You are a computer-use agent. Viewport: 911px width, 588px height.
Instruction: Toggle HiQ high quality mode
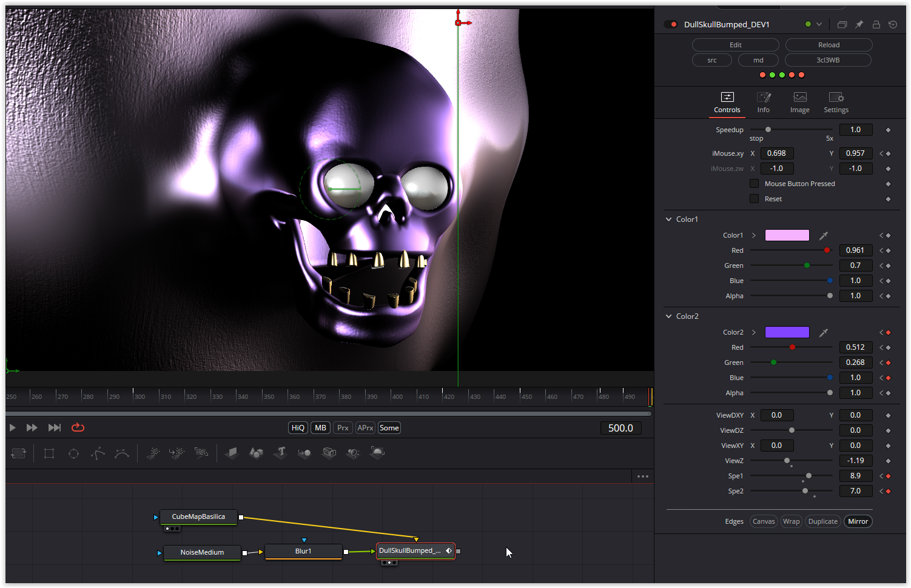pos(298,428)
